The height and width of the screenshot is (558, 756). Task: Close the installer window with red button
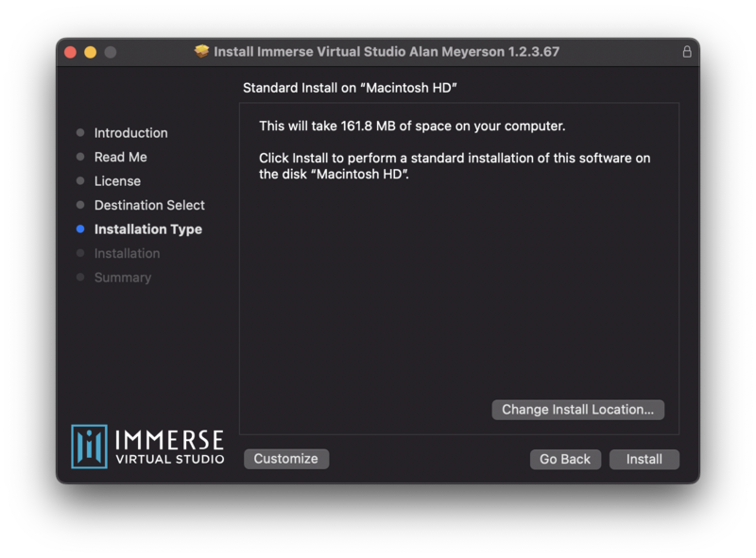tap(70, 52)
